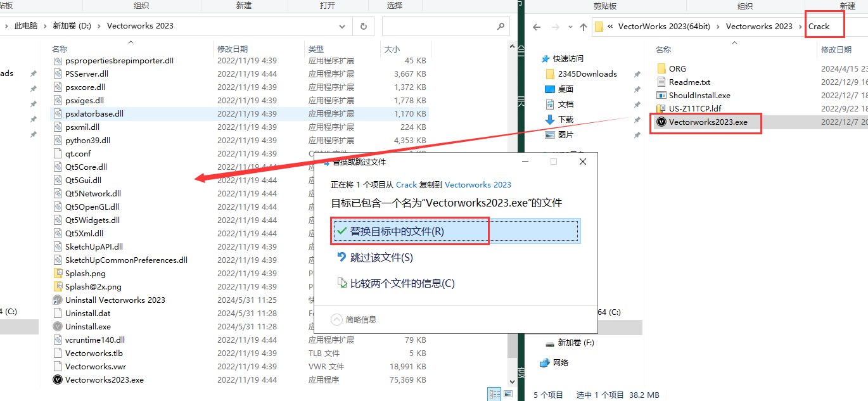Click the ORG folder icon
Image resolution: width=868 pixels, height=401 pixels.
(661, 68)
